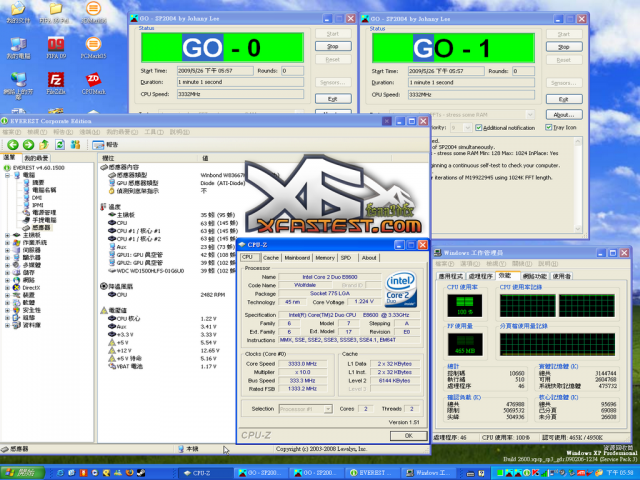The width and height of the screenshot is (640, 480).
Task: Open the About tab in CPU-Z
Action: tap(369, 258)
